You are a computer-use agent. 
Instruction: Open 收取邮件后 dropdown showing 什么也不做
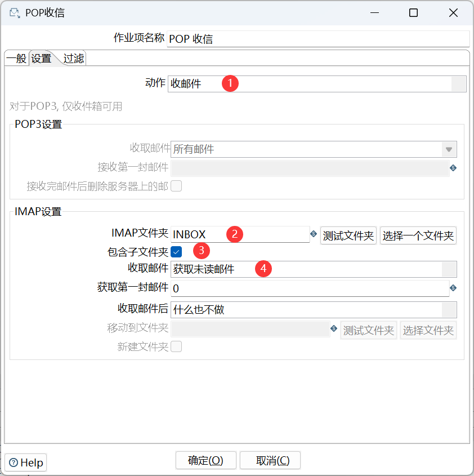click(314, 310)
